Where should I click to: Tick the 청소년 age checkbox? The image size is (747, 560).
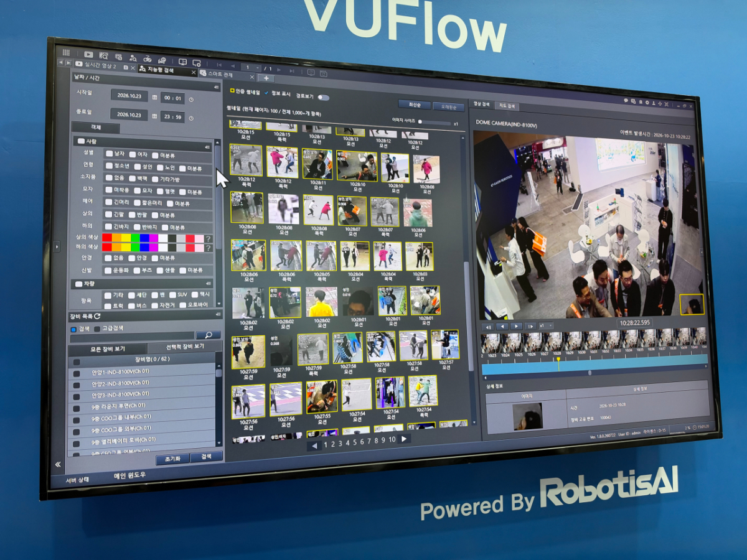(110, 166)
